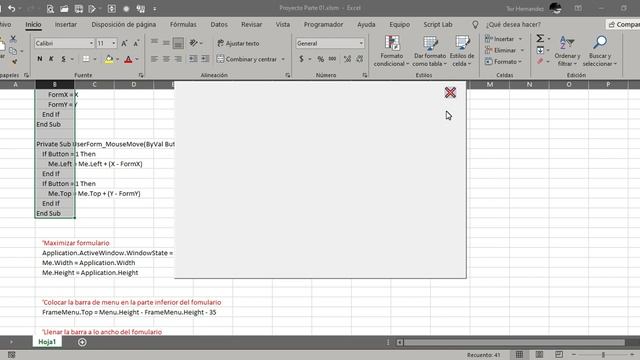Open the fill color dropdown arrow
The width and height of the screenshot is (640, 360).
118,60
